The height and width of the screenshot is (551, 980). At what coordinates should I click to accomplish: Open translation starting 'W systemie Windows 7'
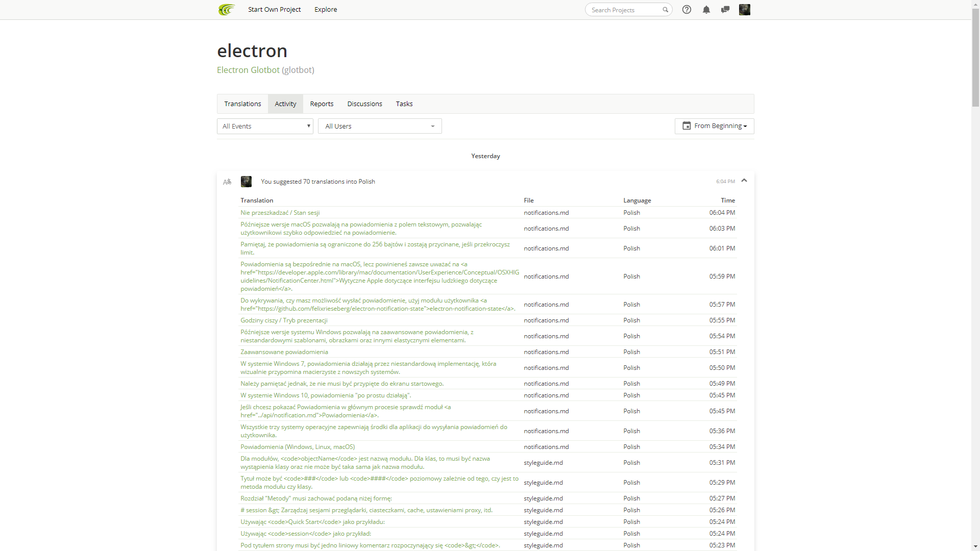tap(369, 368)
